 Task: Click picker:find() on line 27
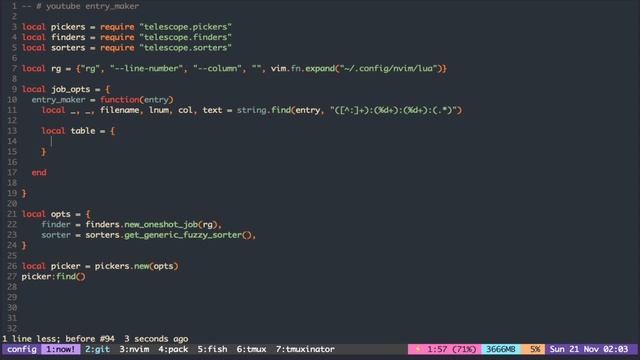(53, 277)
